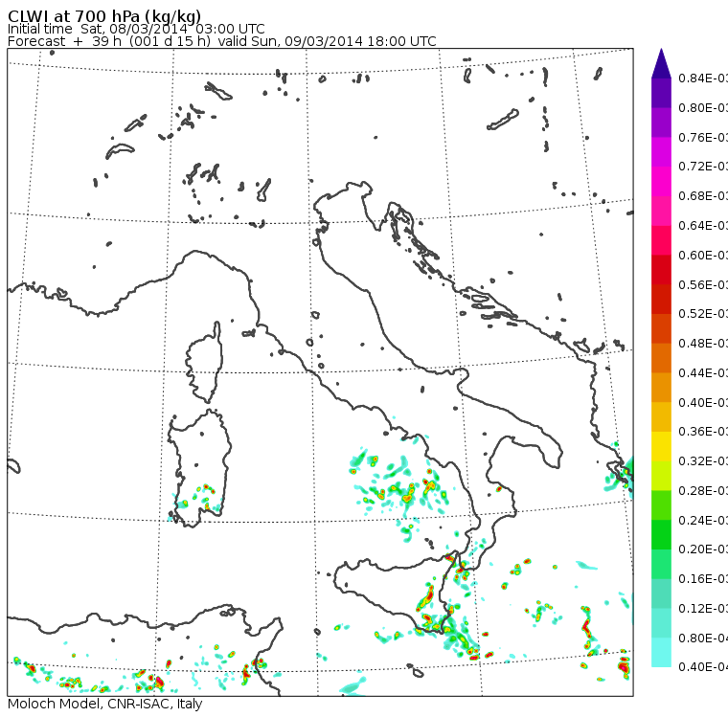Select the 0.20E-03 colorbar label
728x717 pixels.
[703, 549]
